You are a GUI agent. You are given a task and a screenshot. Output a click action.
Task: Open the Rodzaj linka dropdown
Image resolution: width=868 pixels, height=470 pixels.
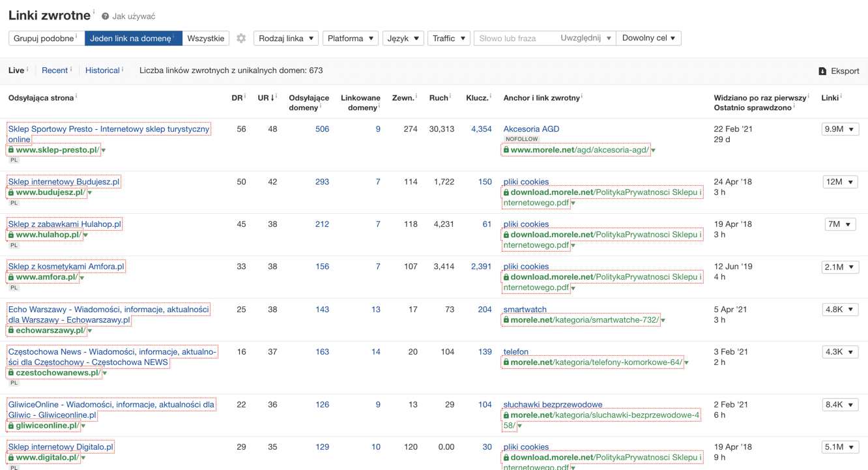pyautogui.click(x=285, y=38)
